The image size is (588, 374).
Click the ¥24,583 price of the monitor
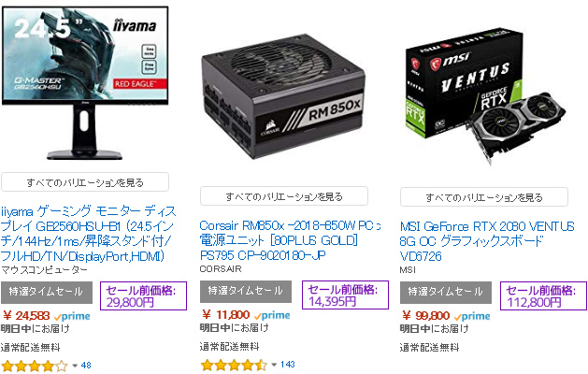pos(26,316)
